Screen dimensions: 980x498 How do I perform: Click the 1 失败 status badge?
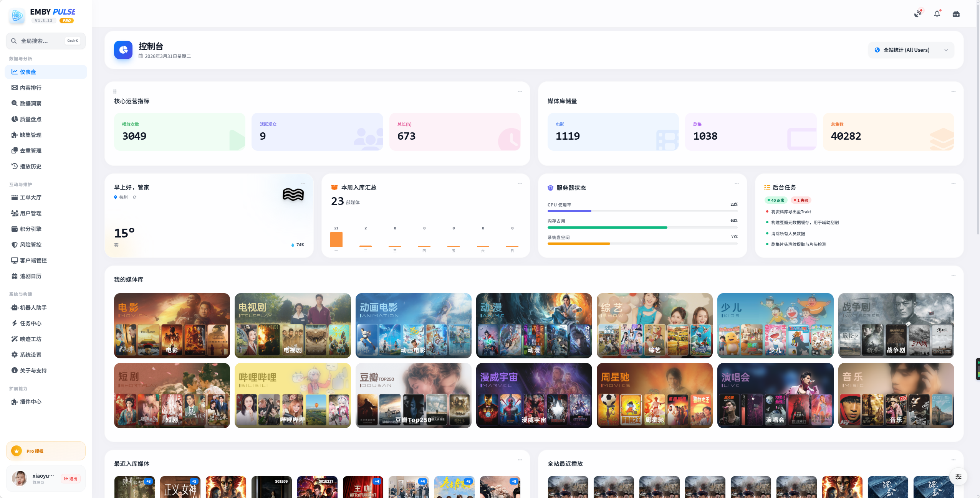pos(801,200)
